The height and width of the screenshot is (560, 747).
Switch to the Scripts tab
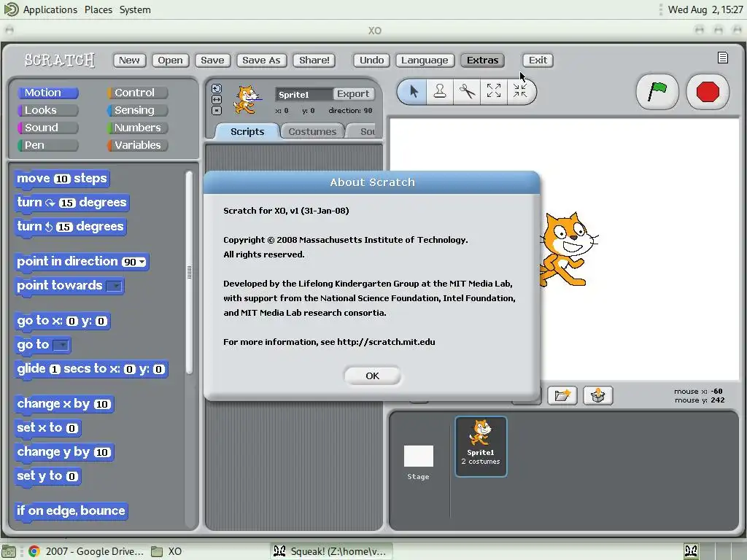coord(247,131)
